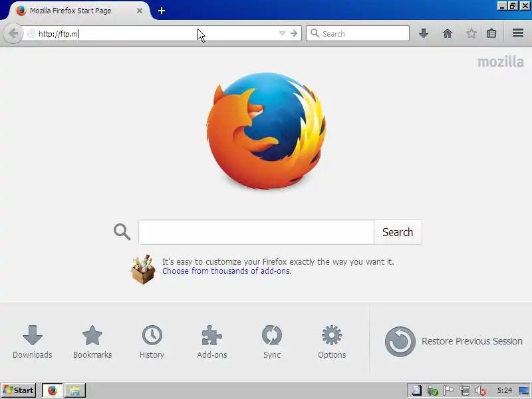Open Sync shortcut on start page

pos(272,342)
